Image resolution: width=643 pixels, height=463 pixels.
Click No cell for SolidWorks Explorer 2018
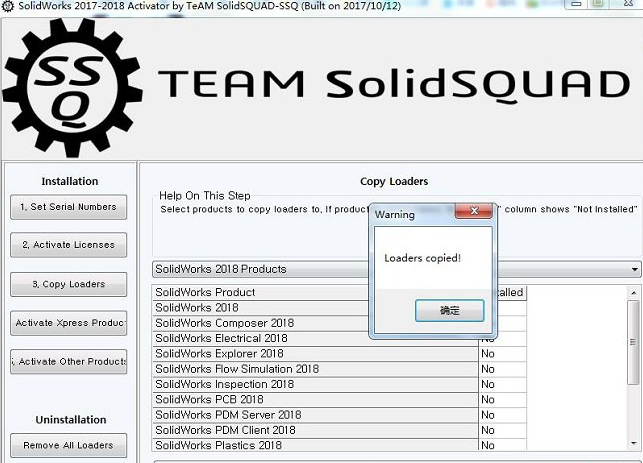click(x=502, y=354)
